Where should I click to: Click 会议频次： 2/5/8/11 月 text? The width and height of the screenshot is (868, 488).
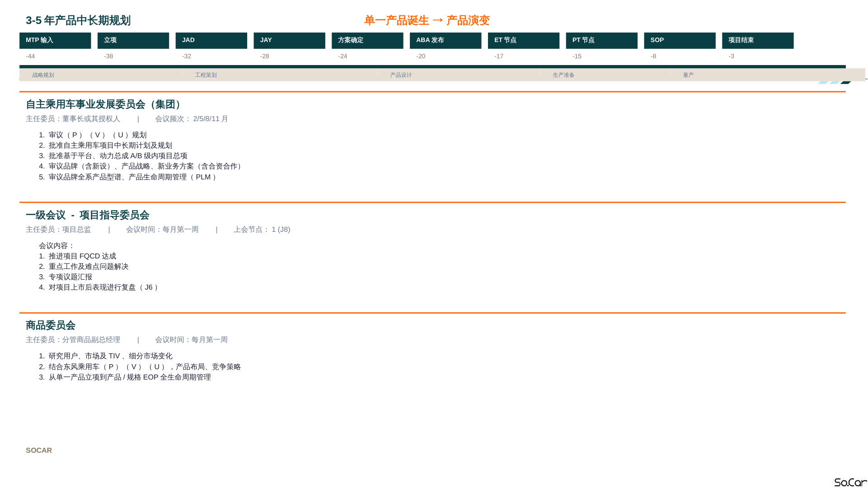[192, 119]
